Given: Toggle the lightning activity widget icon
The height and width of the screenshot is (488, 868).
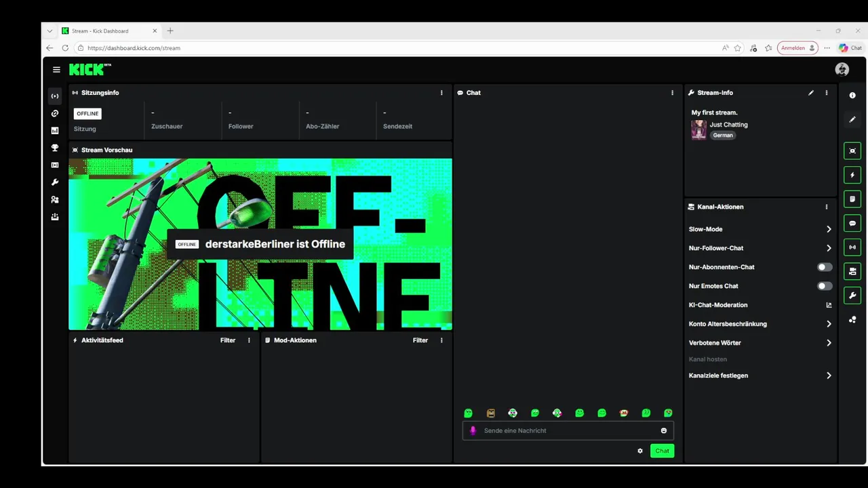Looking at the screenshot, I should pyautogui.click(x=852, y=175).
